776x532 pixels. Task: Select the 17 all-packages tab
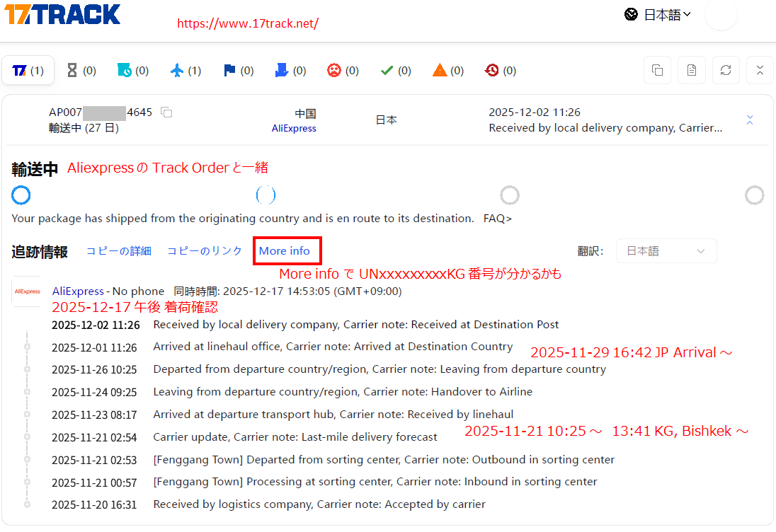(x=28, y=71)
